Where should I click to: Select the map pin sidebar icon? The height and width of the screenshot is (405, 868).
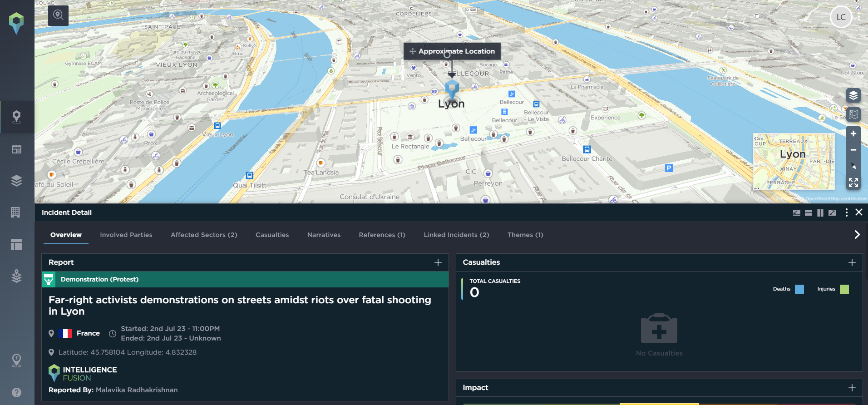16,117
